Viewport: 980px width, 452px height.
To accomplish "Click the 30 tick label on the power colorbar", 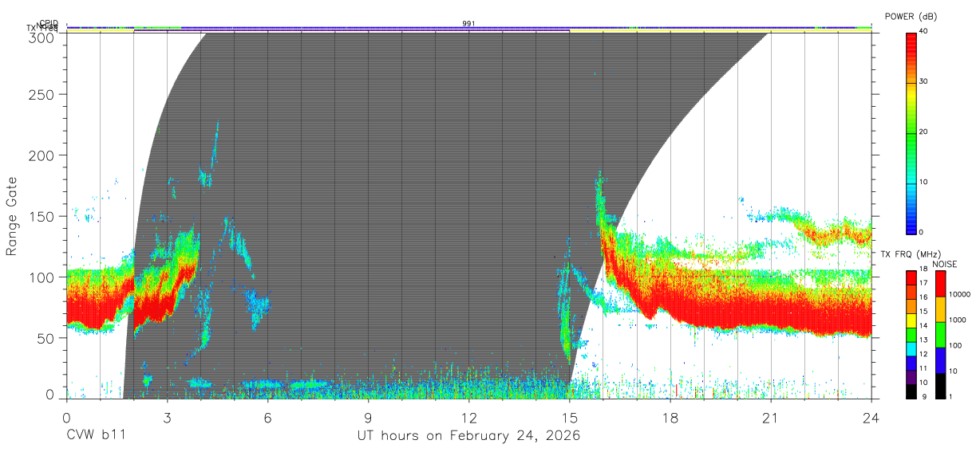I will tap(923, 81).
